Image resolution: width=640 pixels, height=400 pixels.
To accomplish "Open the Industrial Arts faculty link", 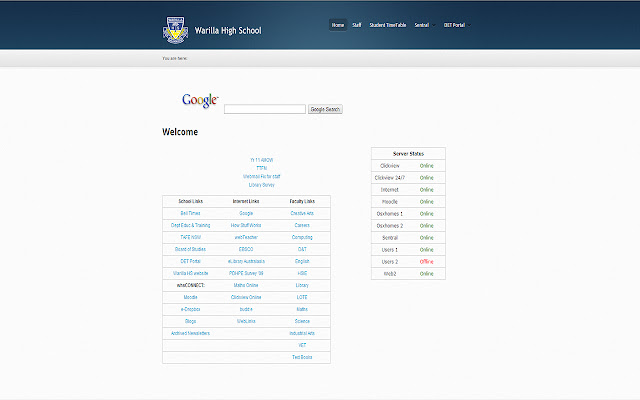I will point(302,333).
